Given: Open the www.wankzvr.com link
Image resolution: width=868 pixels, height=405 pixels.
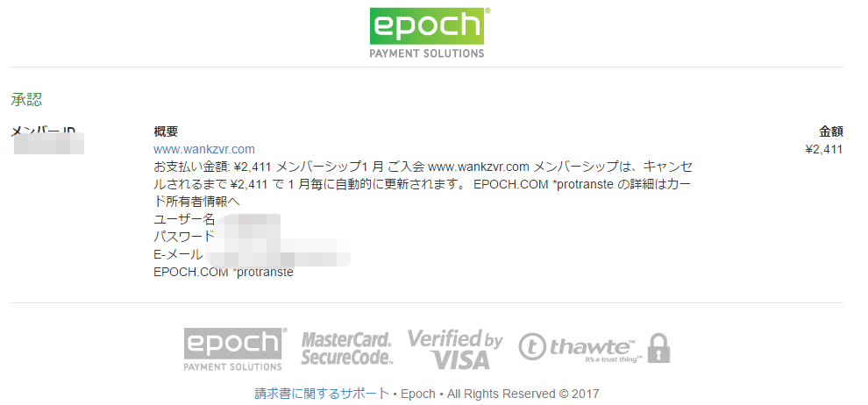Looking at the screenshot, I should coord(204,149).
